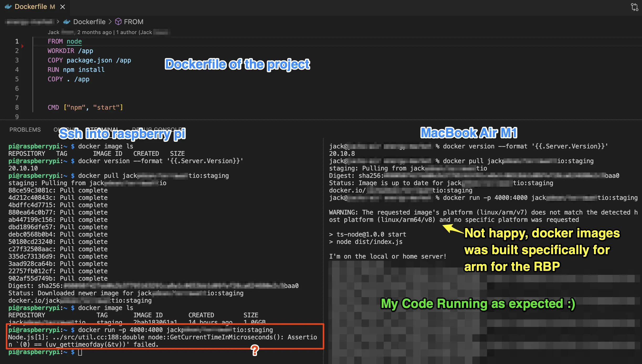This screenshot has height=364, width=642.
Task: Click line number 8 in the gutter
Action: tap(17, 108)
